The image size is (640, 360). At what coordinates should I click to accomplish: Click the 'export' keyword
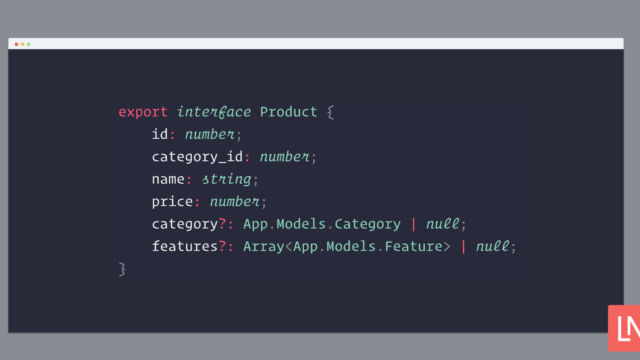pos(143,112)
